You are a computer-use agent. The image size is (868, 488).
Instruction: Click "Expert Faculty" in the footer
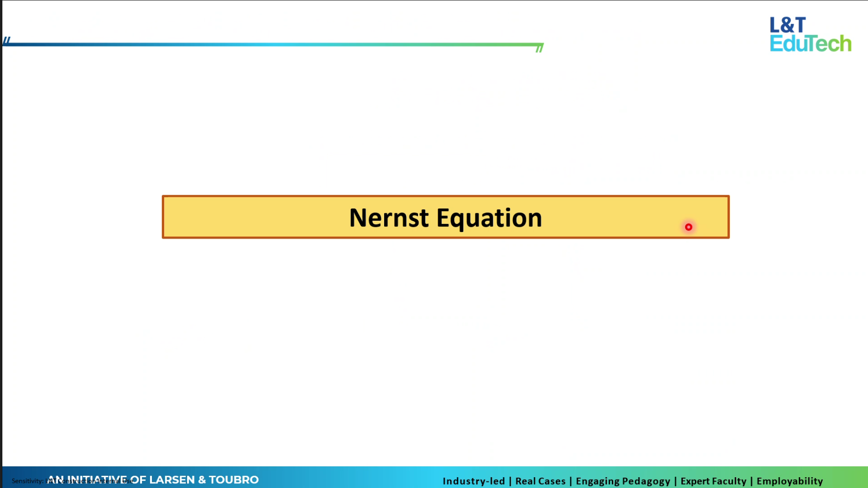click(x=713, y=481)
